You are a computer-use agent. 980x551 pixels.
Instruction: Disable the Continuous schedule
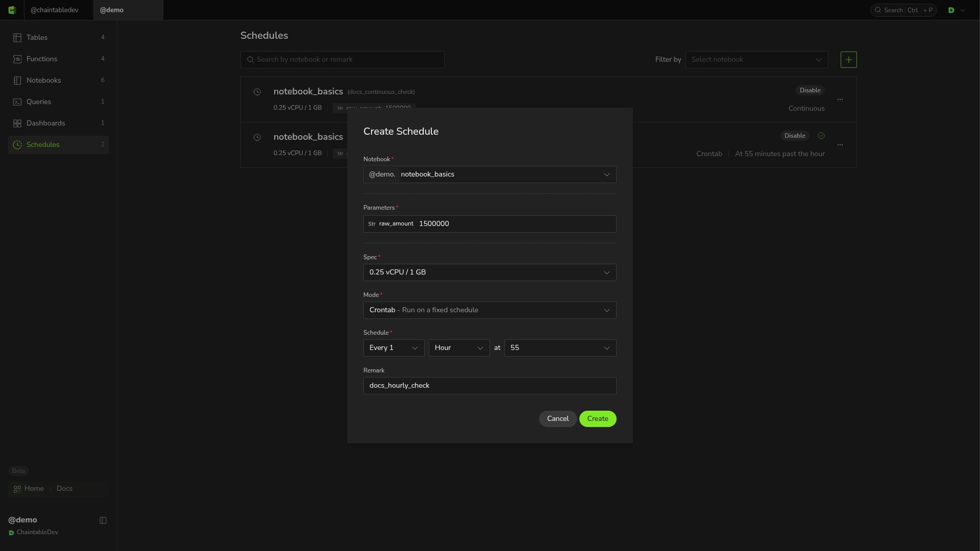pos(810,90)
